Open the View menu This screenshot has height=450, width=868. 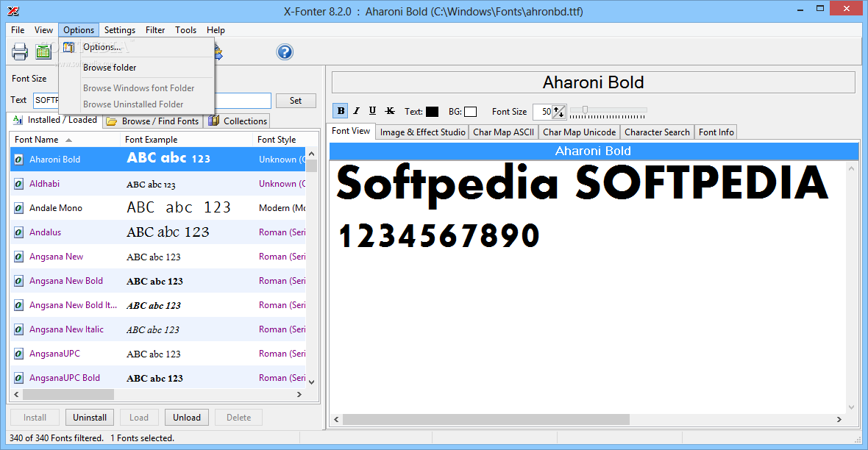43,30
